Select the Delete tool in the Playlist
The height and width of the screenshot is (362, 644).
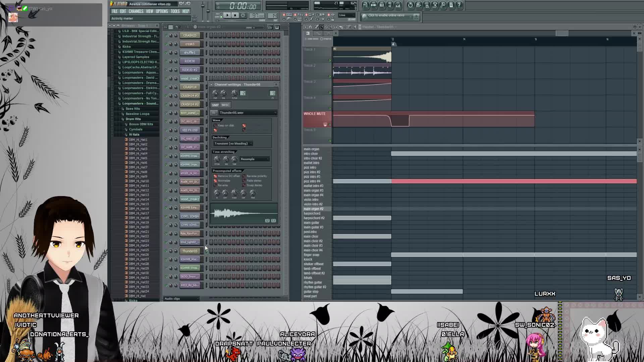326,27
